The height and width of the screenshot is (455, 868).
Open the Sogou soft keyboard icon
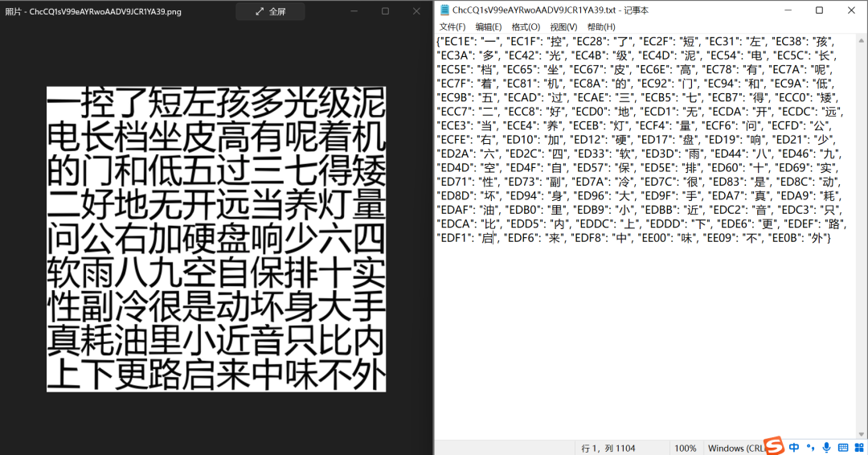tap(843, 447)
